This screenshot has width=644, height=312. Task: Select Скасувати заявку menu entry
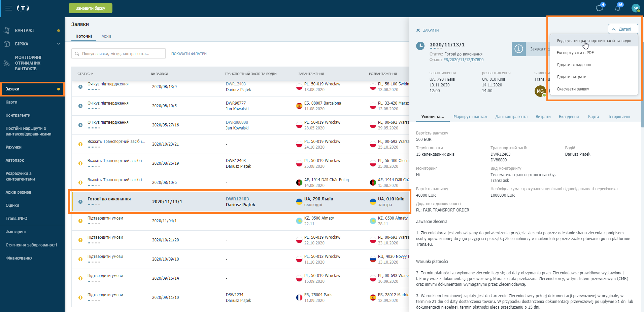(x=594, y=89)
